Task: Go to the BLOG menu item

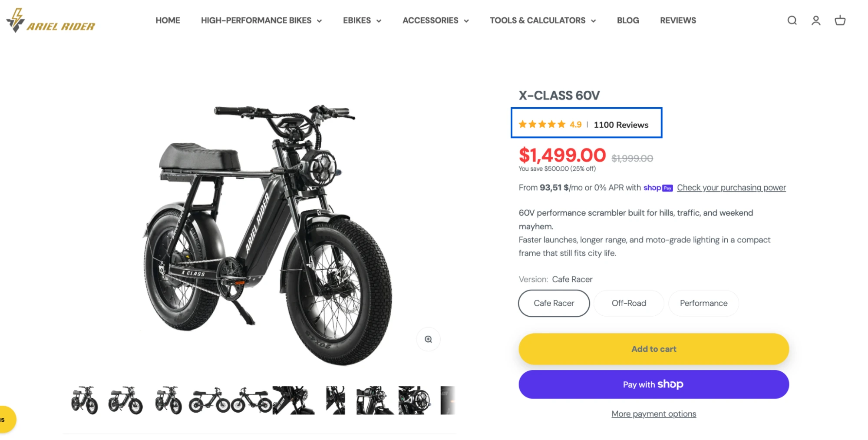Action: coord(627,20)
